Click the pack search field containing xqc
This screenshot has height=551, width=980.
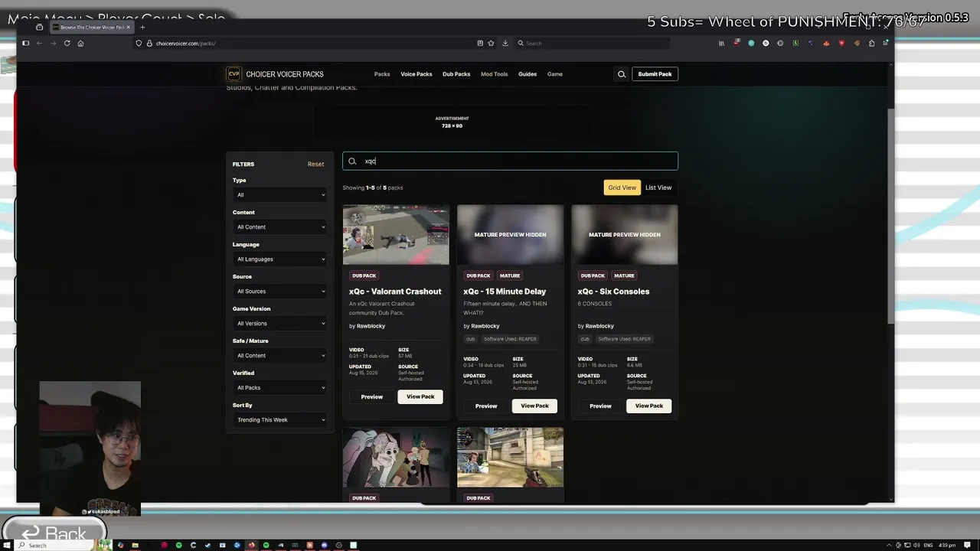click(x=510, y=161)
